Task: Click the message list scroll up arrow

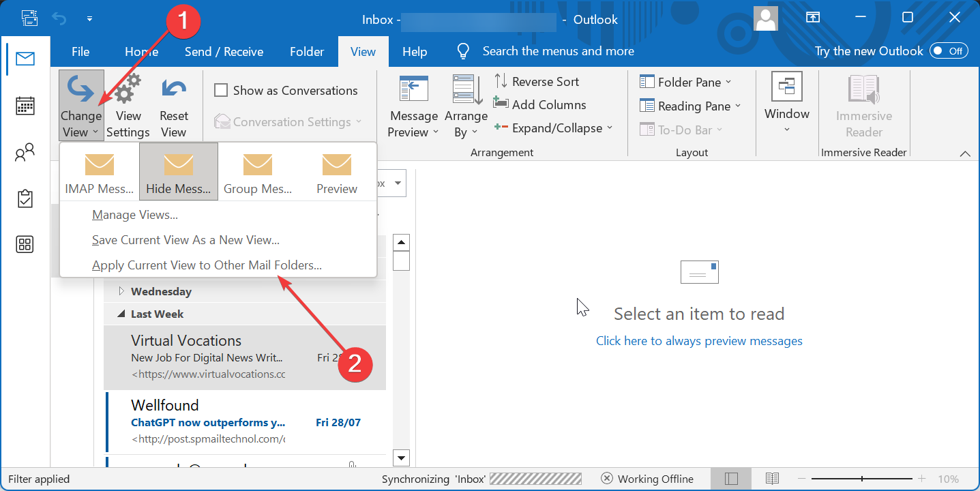Action: click(402, 243)
